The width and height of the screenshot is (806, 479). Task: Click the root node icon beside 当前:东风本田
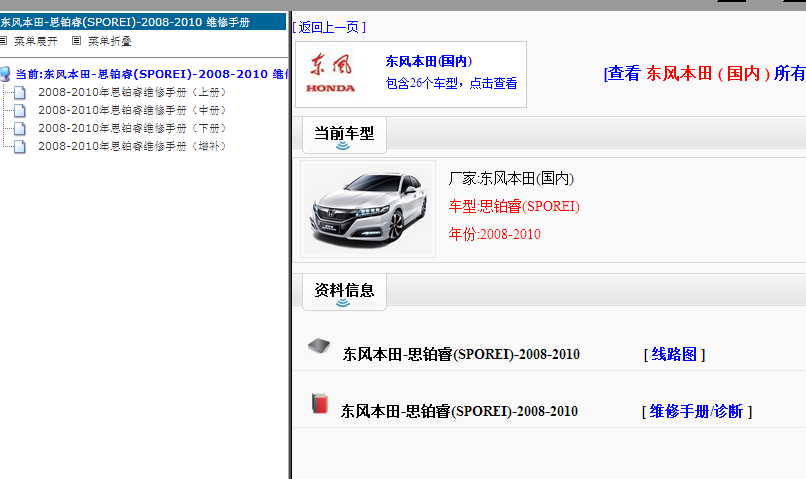pos(6,74)
